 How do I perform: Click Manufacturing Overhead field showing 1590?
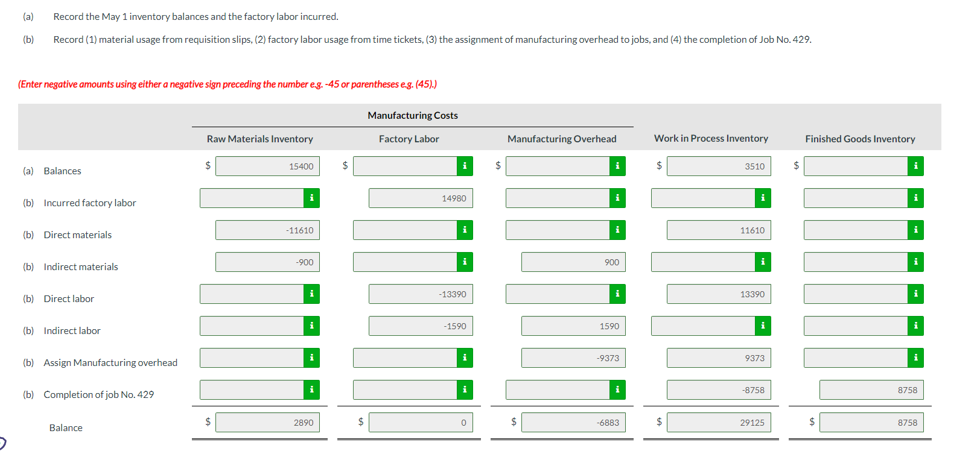[573, 326]
